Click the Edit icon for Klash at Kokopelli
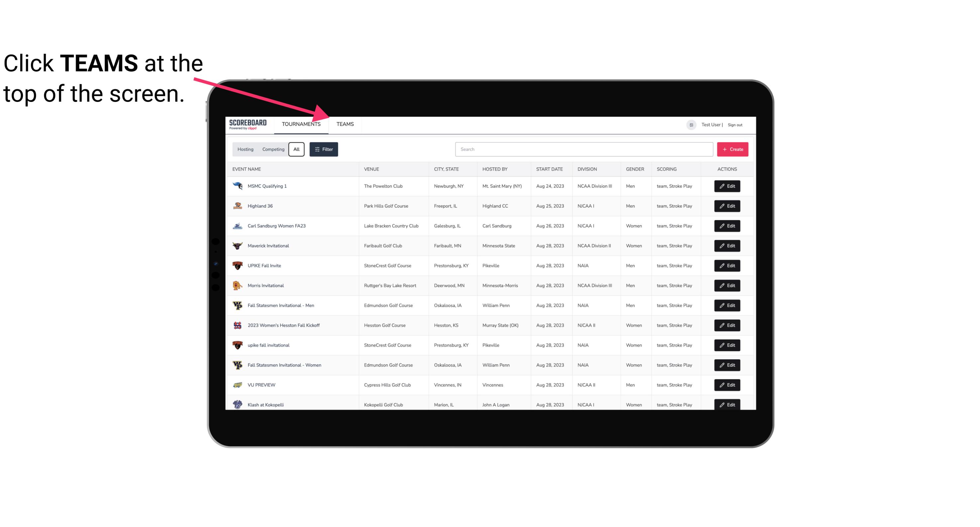 tap(728, 404)
